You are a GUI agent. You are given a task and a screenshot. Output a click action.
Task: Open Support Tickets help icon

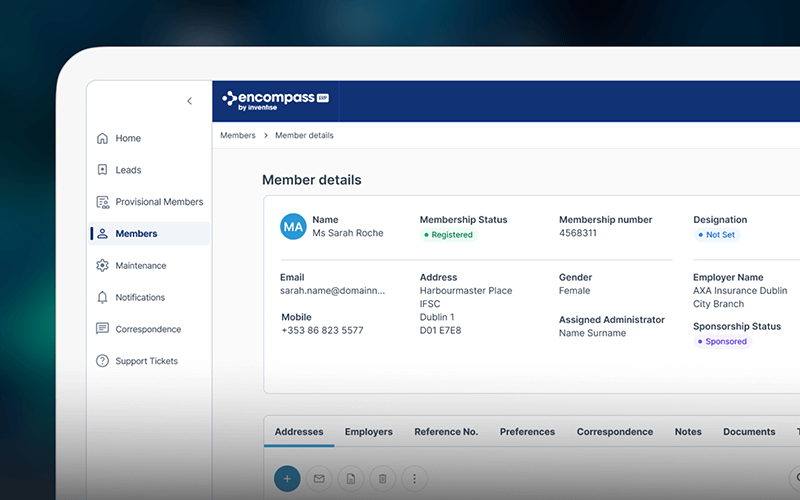[x=102, y=361]
